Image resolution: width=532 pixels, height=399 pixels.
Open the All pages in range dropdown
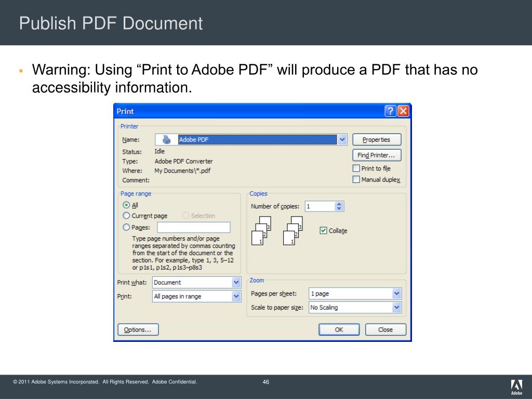coord(236,296)
